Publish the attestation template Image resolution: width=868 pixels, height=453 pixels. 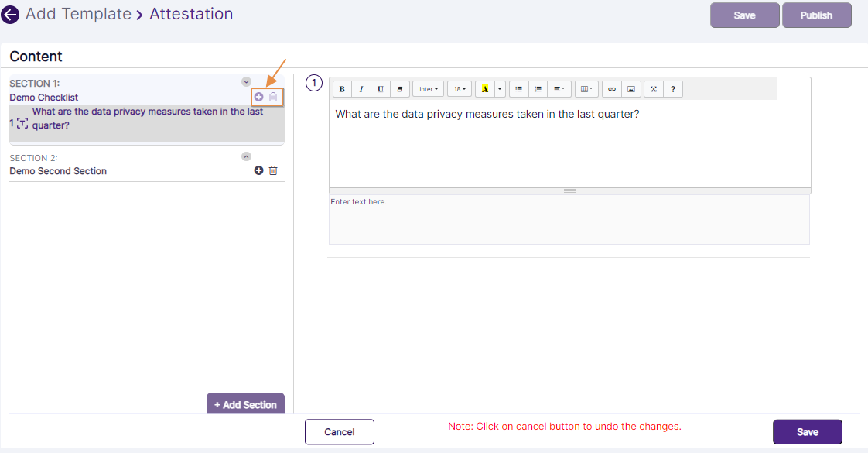[x=816, y=15]
